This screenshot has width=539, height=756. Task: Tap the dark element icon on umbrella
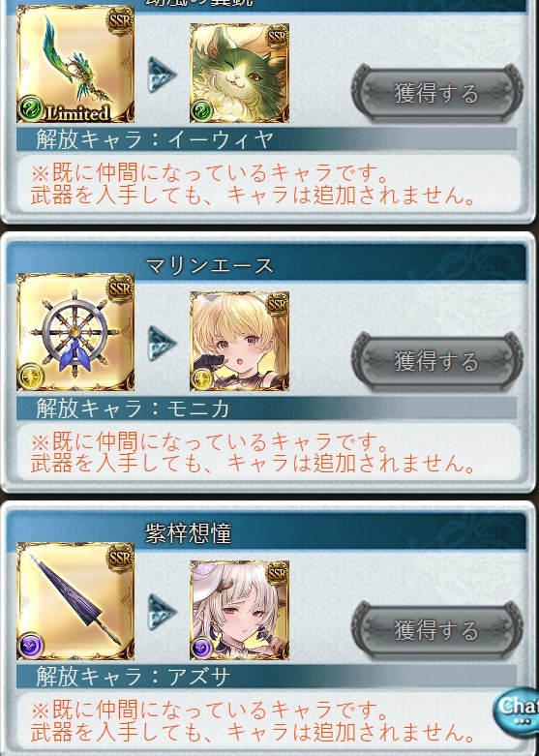31,646
